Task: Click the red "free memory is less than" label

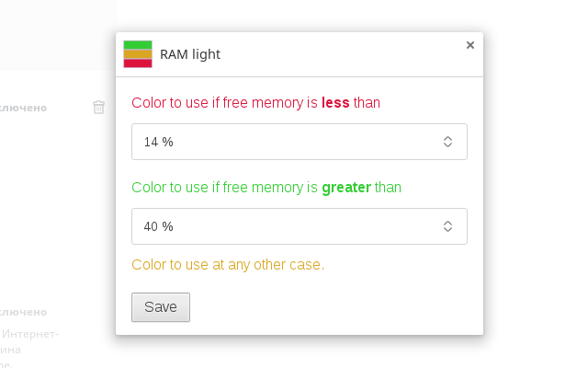Action: 255,102
